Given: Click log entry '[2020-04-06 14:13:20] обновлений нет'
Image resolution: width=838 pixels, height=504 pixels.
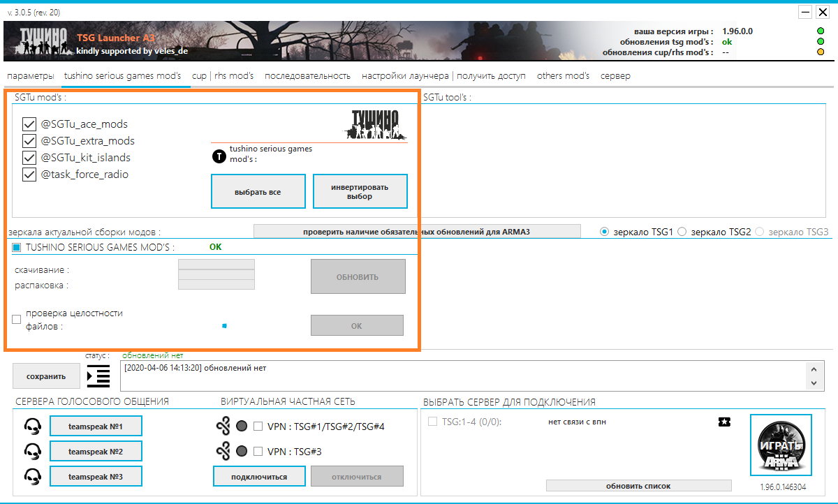Looking at the screenshot, I should (x=195, y=368).
